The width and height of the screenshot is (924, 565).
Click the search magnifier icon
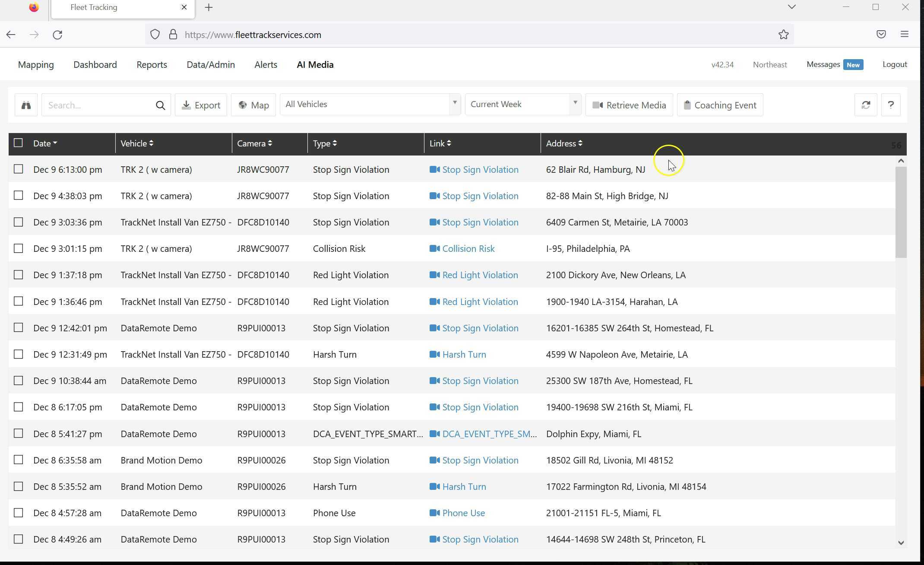click(160, 105)
